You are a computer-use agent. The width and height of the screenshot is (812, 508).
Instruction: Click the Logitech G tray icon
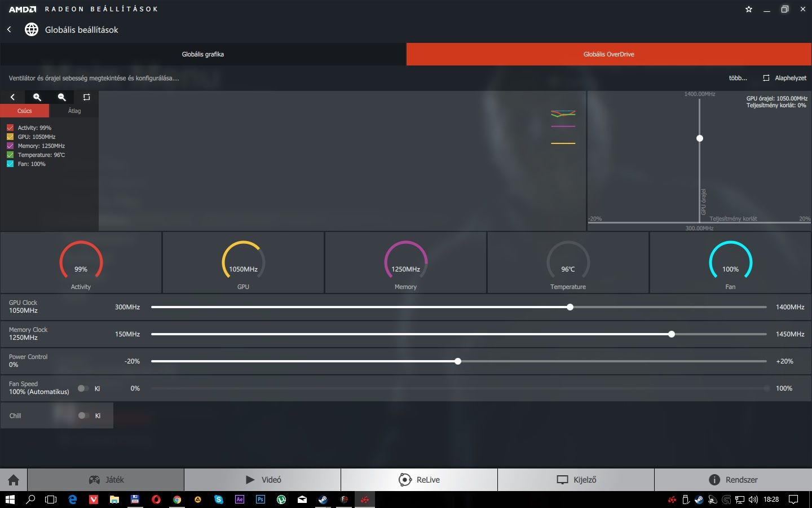[726, 500]
